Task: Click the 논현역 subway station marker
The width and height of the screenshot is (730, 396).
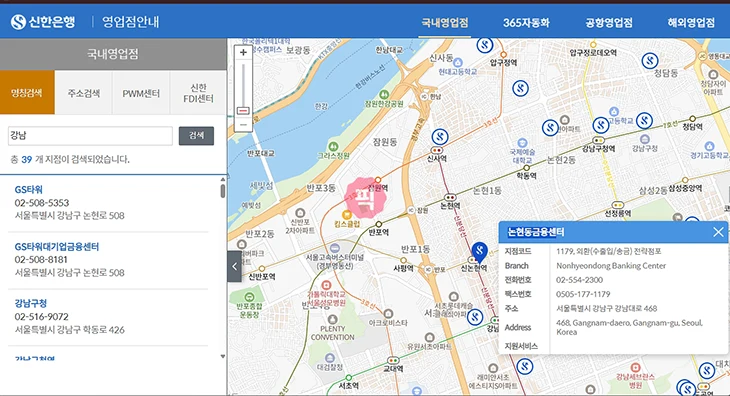Action: click(x=450, y=197)
